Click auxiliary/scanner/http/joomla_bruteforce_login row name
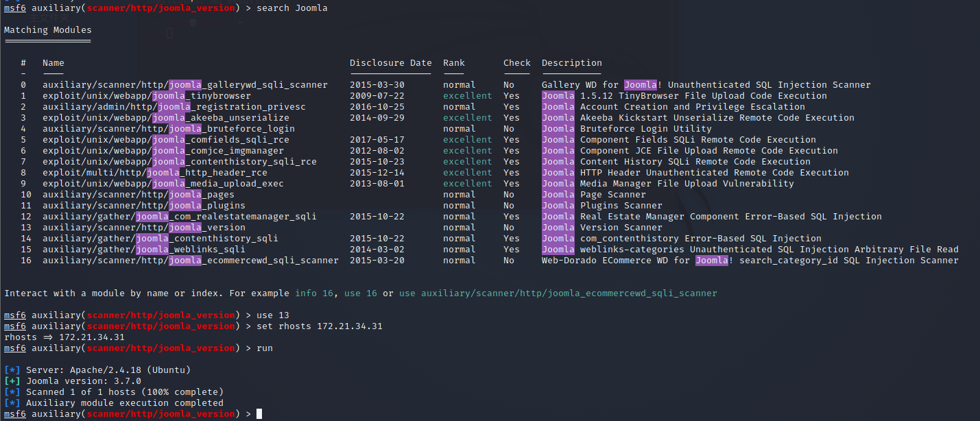Viewport: 980px width, 421px height. tap(169, 129)
